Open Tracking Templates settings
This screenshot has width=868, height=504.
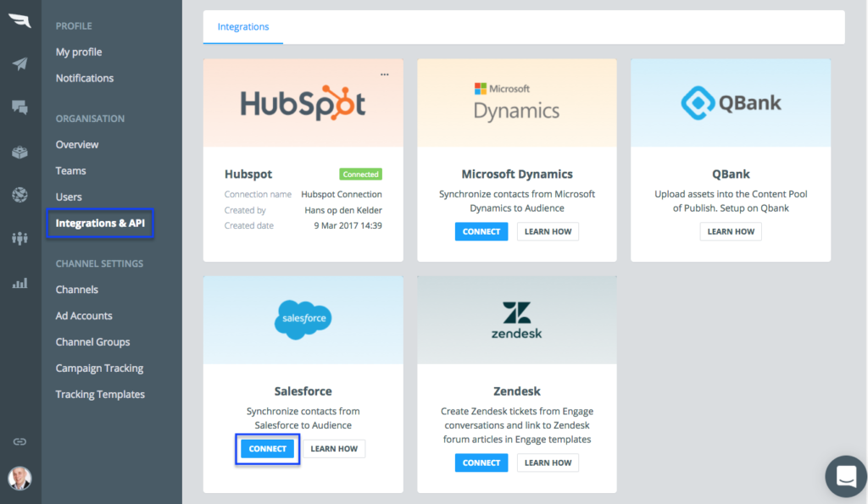(100, 395)
